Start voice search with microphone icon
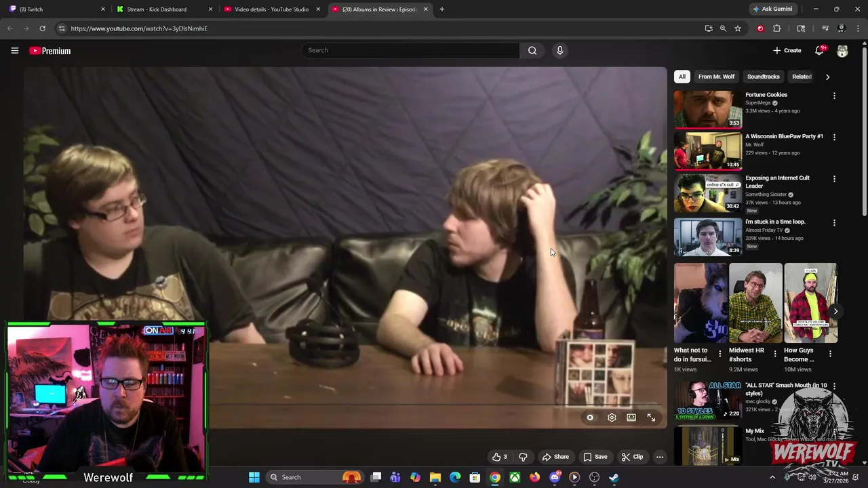Image resolution: width=868 pixels, height=488 pixels. [559, 50]
